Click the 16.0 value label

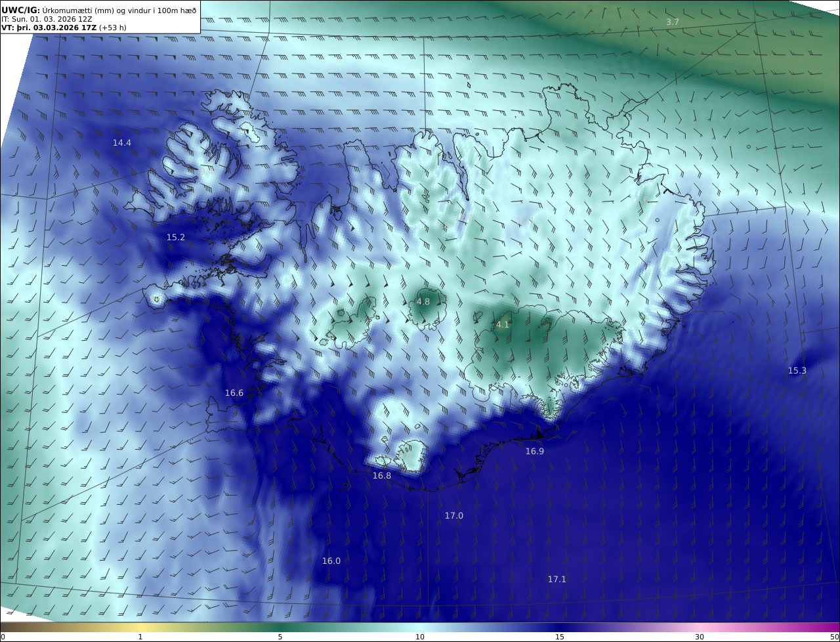pyautogui.click(x=331, y=561)
